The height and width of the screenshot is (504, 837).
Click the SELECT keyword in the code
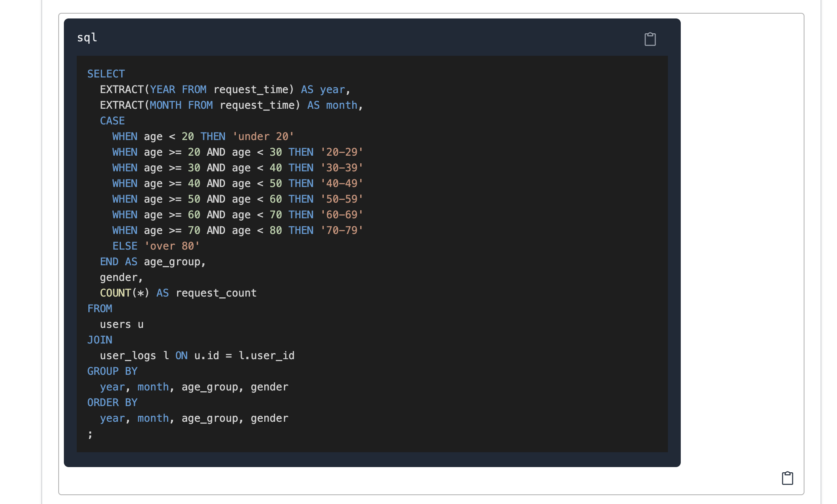106,74
